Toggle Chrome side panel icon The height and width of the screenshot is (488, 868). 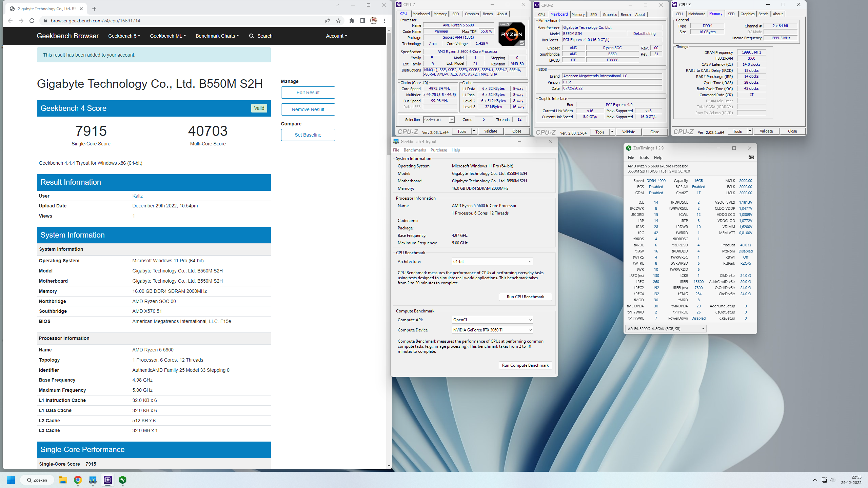point(362,21)
